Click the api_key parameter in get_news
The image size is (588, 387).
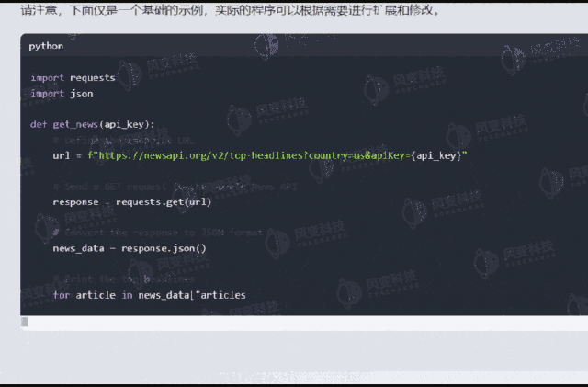click(124, 124)
